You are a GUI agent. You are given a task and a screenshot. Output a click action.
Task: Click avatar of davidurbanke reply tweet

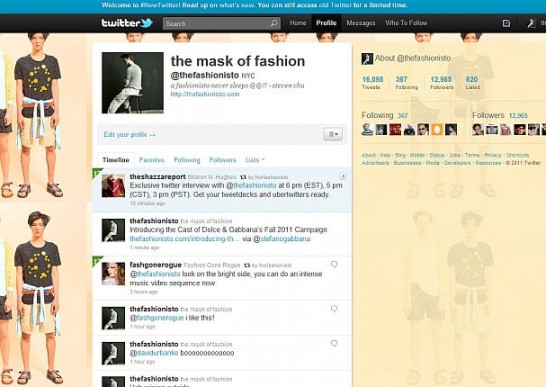point(113,353)
